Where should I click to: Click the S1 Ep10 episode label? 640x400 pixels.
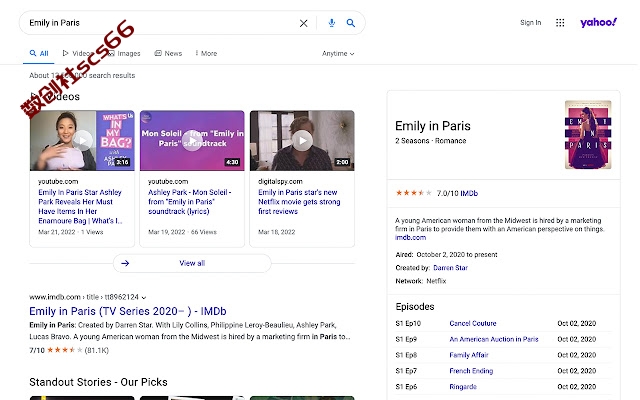(408, 323)
